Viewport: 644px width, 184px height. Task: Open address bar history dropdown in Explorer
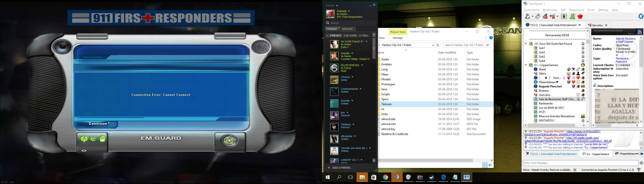(x=433, y=45)
